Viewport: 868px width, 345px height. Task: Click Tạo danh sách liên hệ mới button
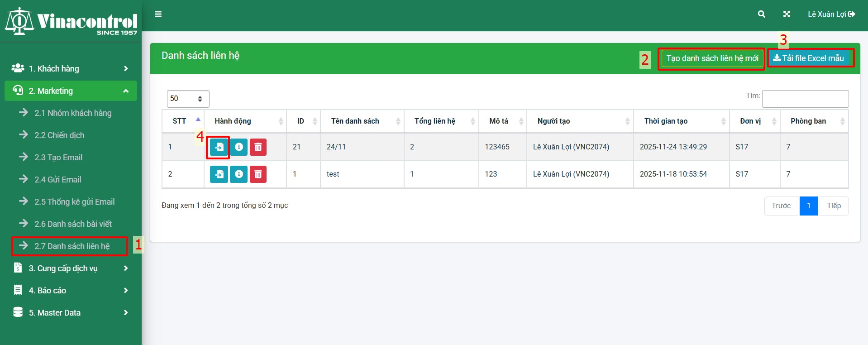click(x=712, y=58)
